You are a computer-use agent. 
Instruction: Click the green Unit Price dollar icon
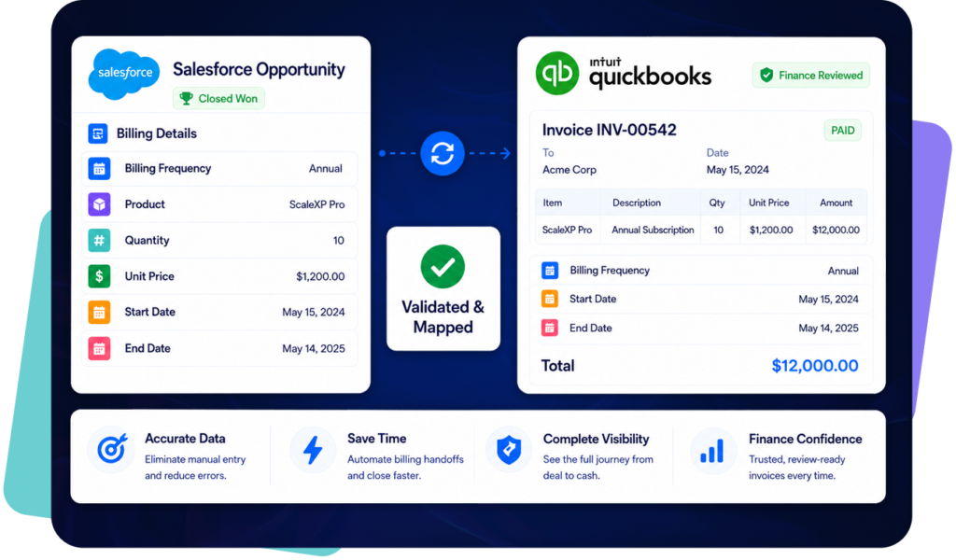click(x=99, y=276)
